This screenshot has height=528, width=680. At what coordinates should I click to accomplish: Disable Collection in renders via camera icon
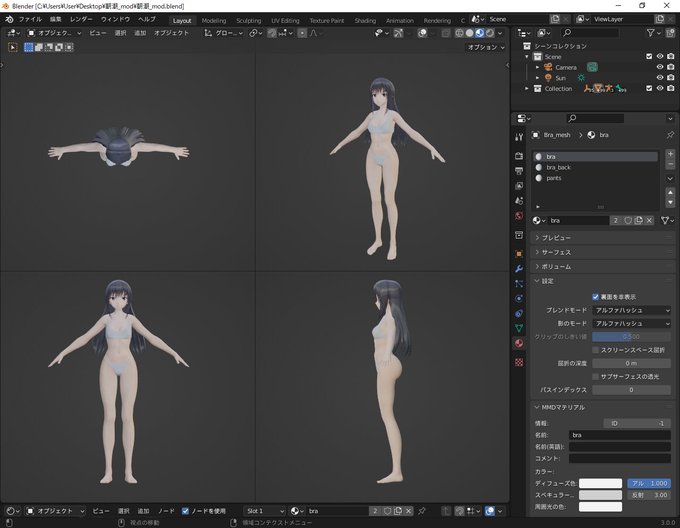[x=670, y=88]
